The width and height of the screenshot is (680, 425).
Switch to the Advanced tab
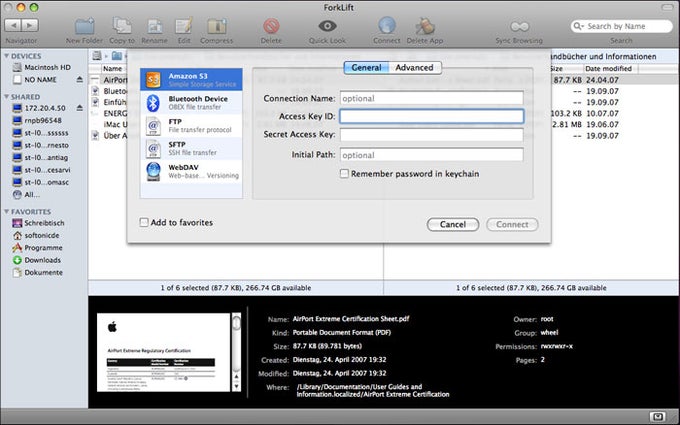pyautogui.click(x=415, y=68)
